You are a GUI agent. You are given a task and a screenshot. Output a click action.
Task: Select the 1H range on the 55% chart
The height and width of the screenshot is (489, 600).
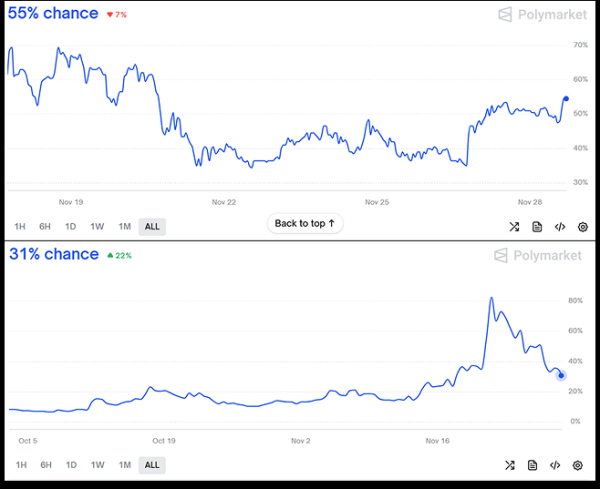[21, 227]
